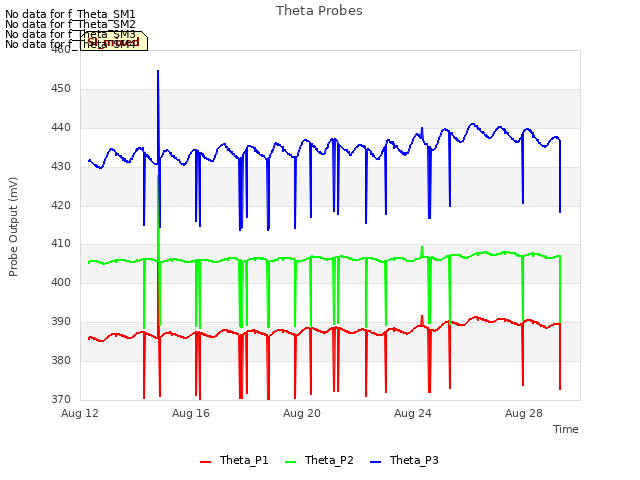Click the 400 y-axis tick label
This screenshot has height=480, width=640.
pyautogui.click(x=61, y=282)
